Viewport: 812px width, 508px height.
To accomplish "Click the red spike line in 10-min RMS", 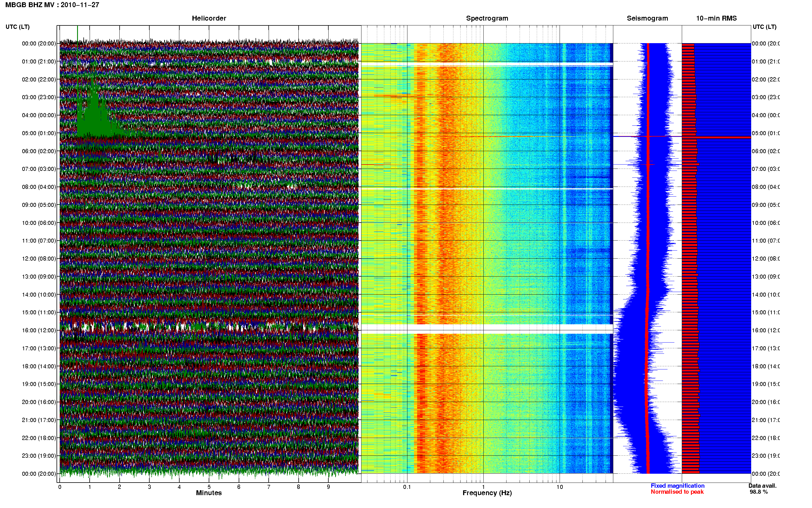I will [x=716, y=137].
